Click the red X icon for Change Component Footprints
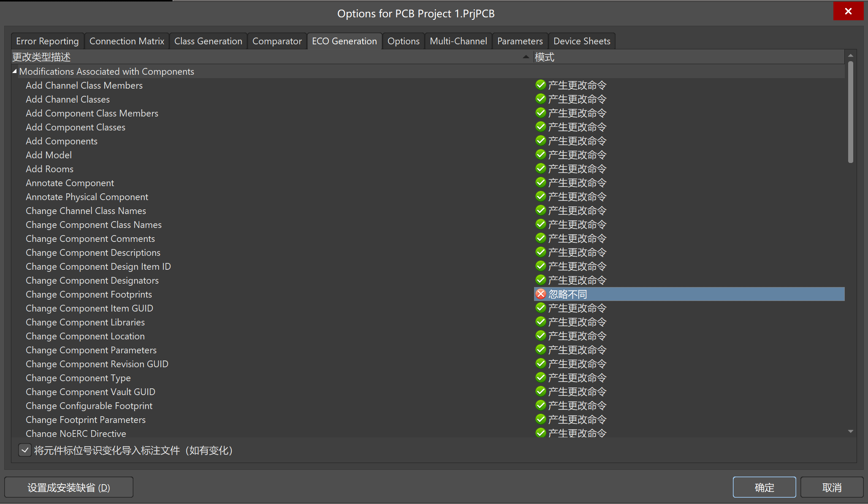Screen dimensions: 868x504 tap(540, 294)
